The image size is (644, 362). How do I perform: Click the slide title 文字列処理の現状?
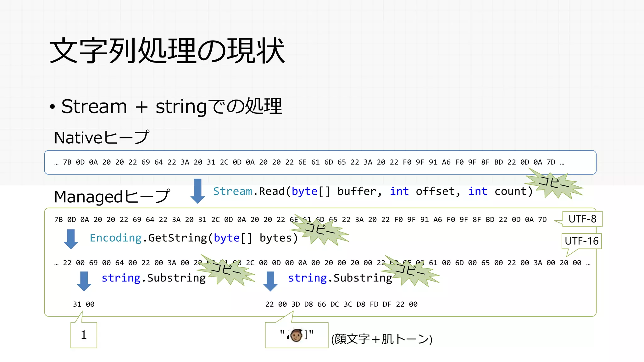[x=167, y=50]
